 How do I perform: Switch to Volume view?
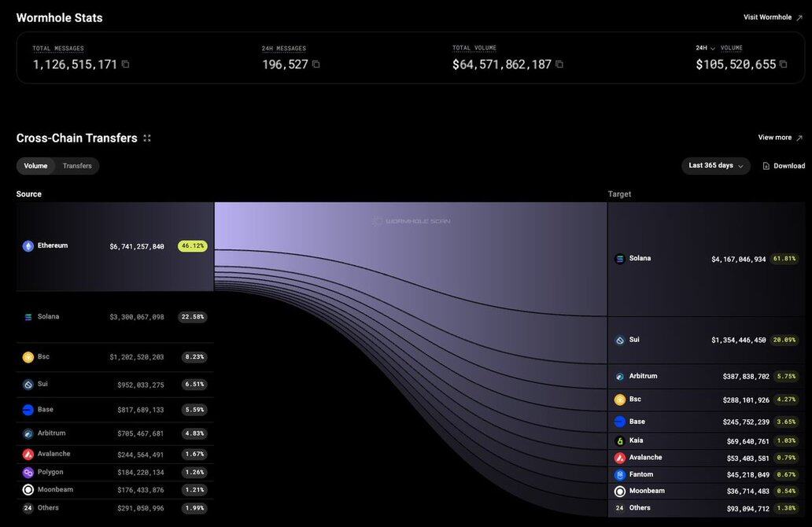coord(35,166)
